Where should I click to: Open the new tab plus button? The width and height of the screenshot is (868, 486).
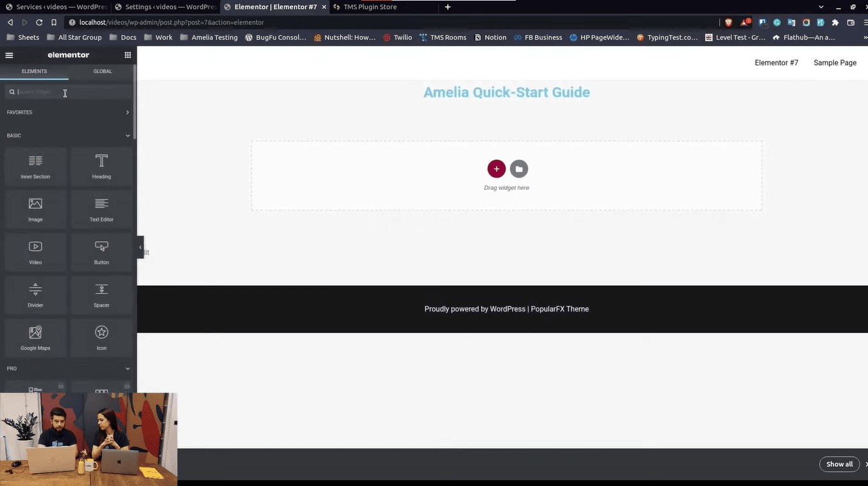(x=448, y=7)
